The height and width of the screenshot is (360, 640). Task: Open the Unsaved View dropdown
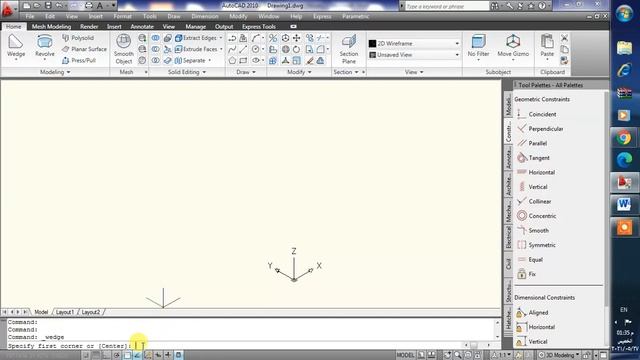[414, 55]
